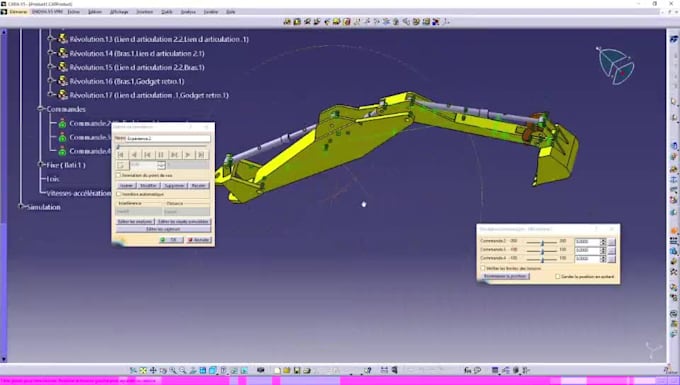This screenshot has height=385, width=680.
Task: Expand the Révolution.14 tree node
Action: [51, 53]
